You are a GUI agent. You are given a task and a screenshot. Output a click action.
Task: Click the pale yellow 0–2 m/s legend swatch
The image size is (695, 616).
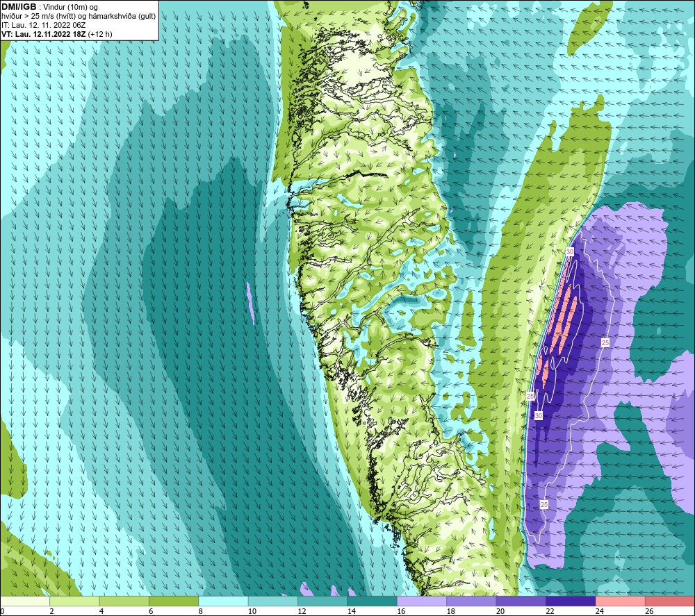coord(25,601)
